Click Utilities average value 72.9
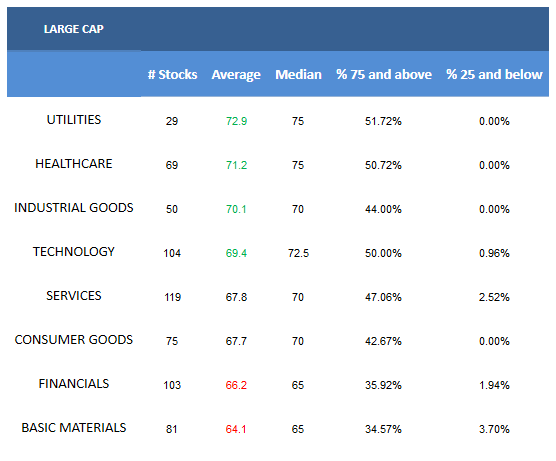Viewport: 556px width, 461px height. pos(236,121)
